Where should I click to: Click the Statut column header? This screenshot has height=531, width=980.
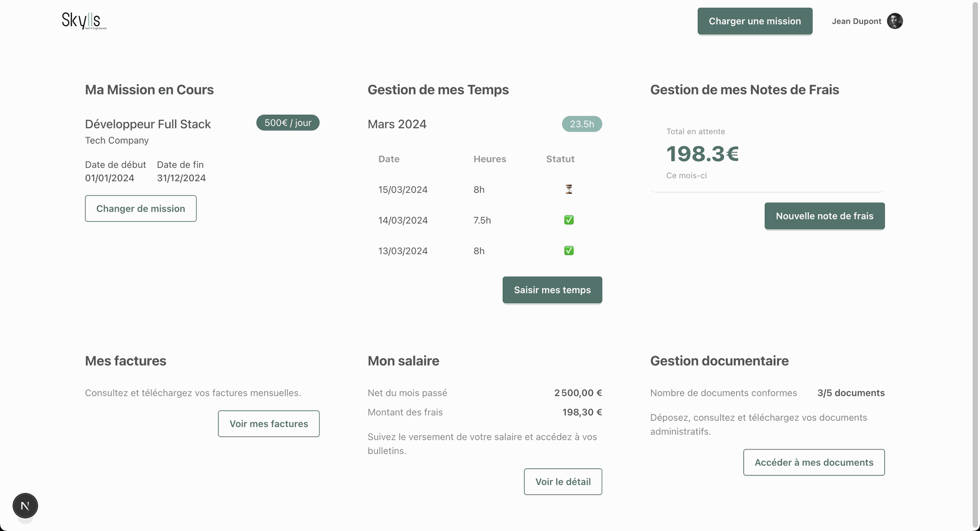[560, 159]
